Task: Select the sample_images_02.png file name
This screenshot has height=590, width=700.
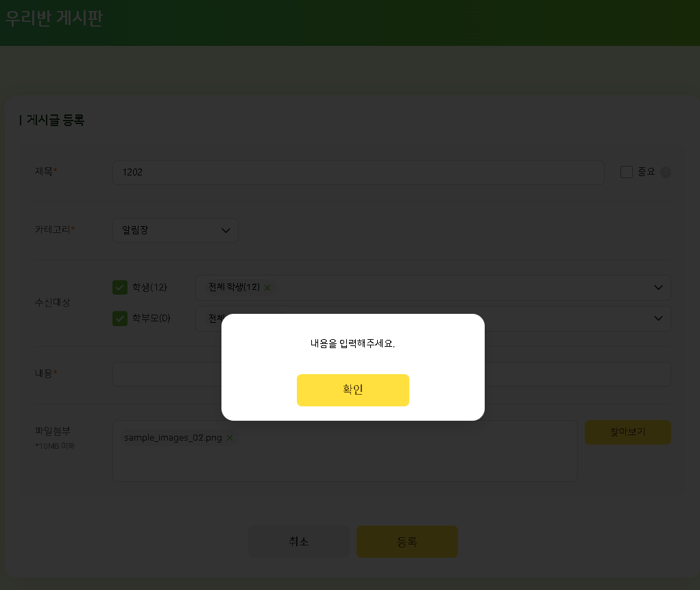Action: tap(173, 438)
